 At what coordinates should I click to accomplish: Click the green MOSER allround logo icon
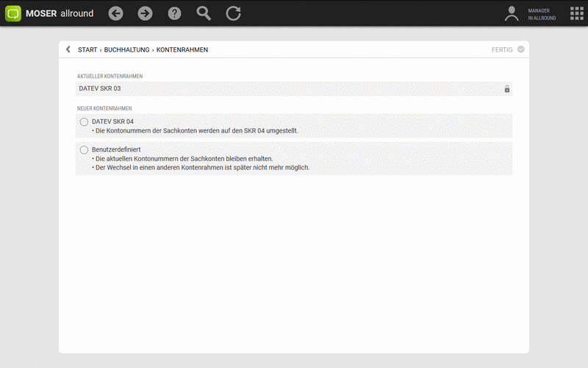[13, 13]
